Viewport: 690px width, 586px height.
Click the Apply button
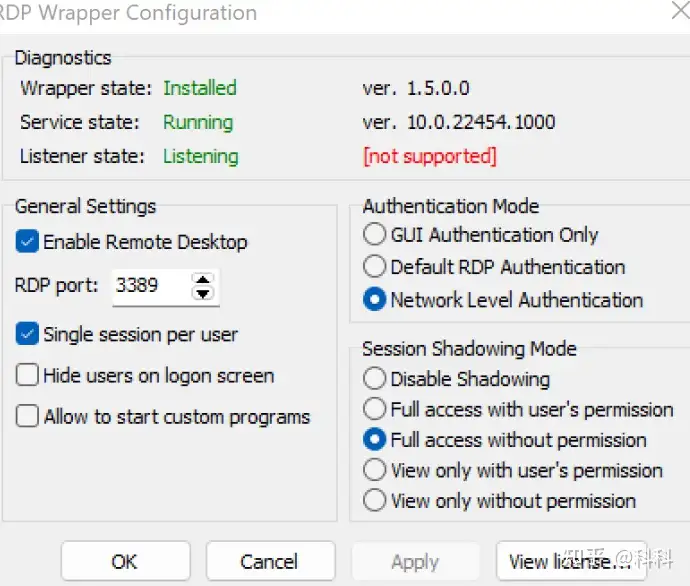coord(415,561)
